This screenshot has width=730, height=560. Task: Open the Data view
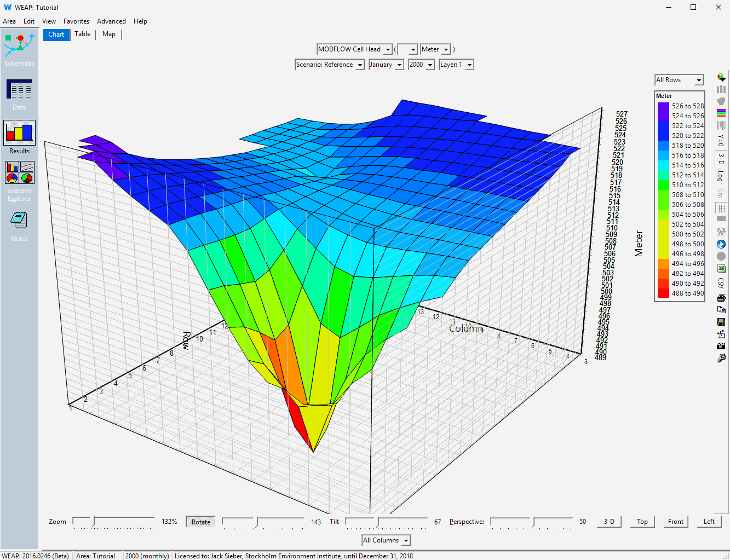pyautogui.click(x=19, y=94)
